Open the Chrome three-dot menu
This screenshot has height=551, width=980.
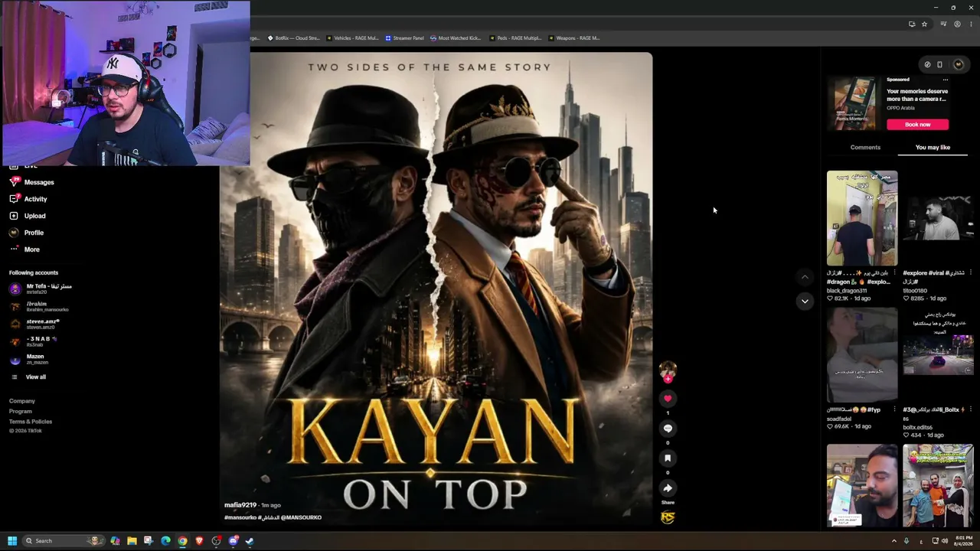970,24
